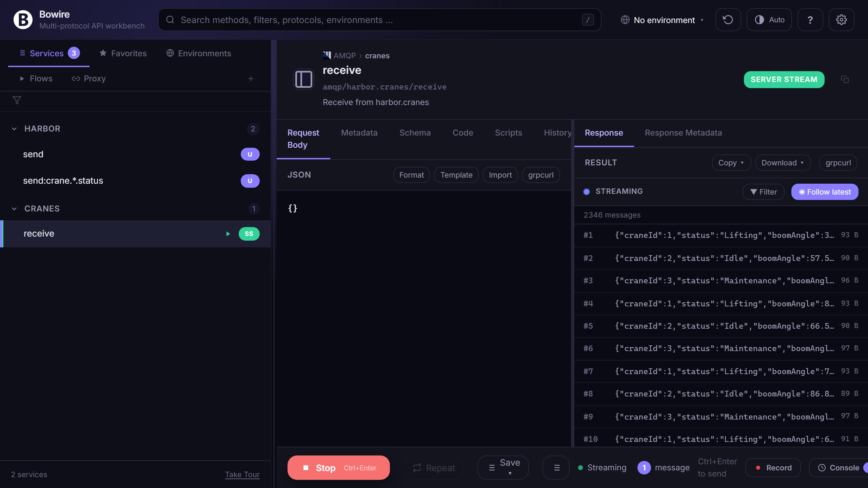This screenshot has height=488, width=868.
Task: Select streamed message #3
Action: (x=721, y=281)
